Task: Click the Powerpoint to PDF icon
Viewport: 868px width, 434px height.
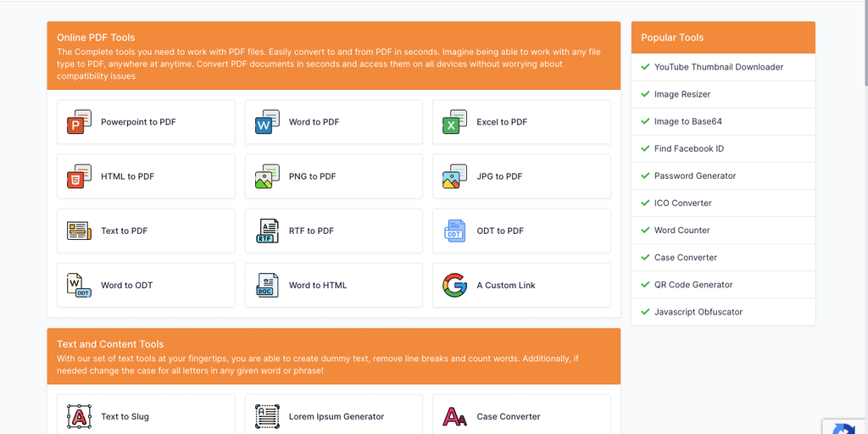Action: click(x=79, y=122)
